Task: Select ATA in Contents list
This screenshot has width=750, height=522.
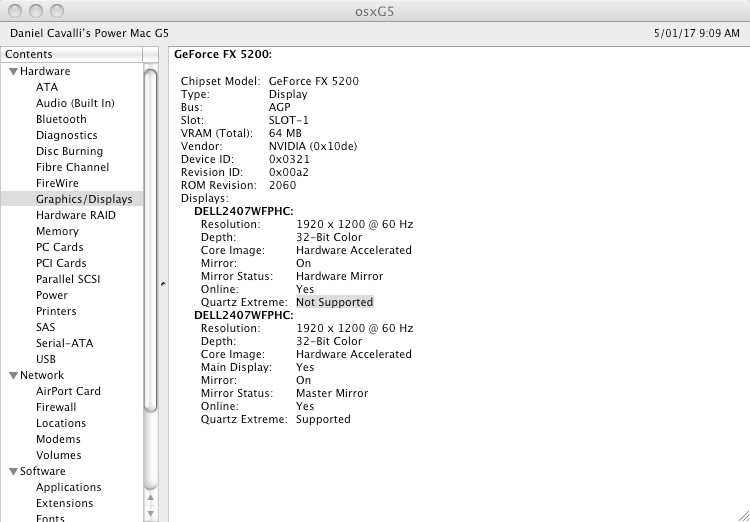Action: pos(47,87)
